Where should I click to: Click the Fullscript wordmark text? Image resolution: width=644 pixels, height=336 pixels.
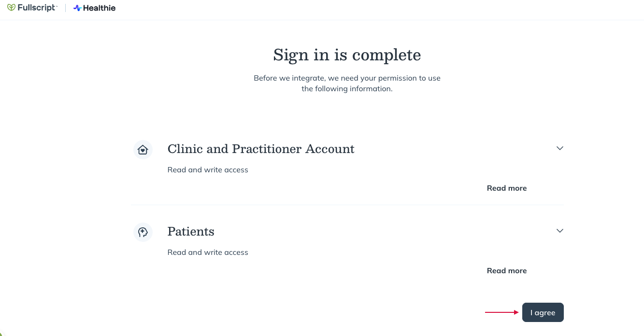[x=37, y=8]
